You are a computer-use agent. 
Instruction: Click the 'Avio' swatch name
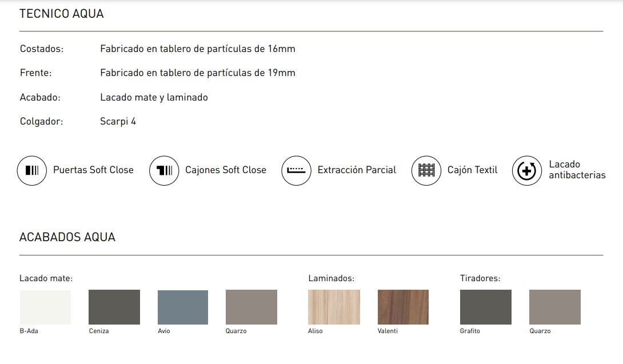(164, 331)
